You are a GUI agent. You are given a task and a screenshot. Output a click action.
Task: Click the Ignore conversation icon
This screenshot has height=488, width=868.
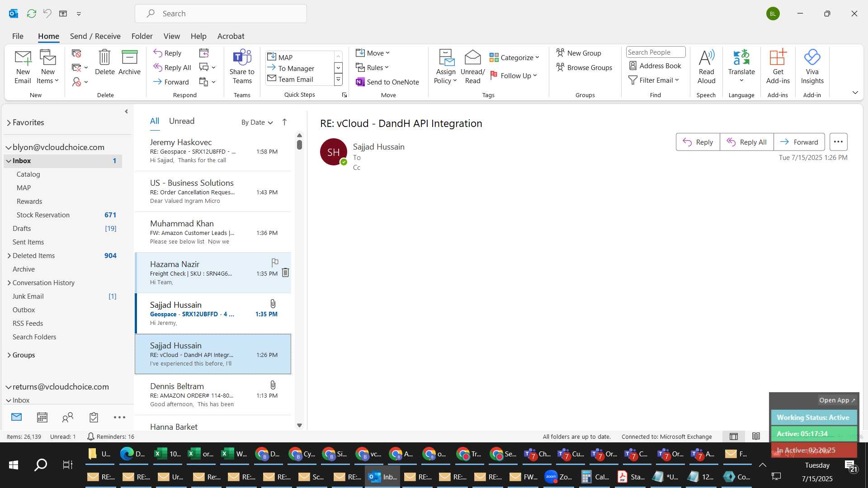[x=76, y=53]
